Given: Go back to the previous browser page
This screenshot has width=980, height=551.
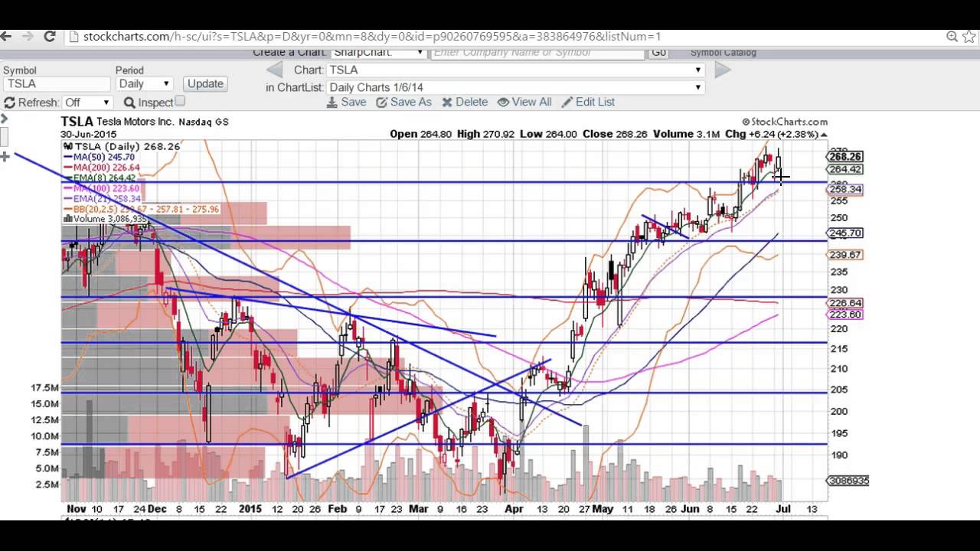Looking at the screenshot, I should pyautogui.click(x=5, y=36).
